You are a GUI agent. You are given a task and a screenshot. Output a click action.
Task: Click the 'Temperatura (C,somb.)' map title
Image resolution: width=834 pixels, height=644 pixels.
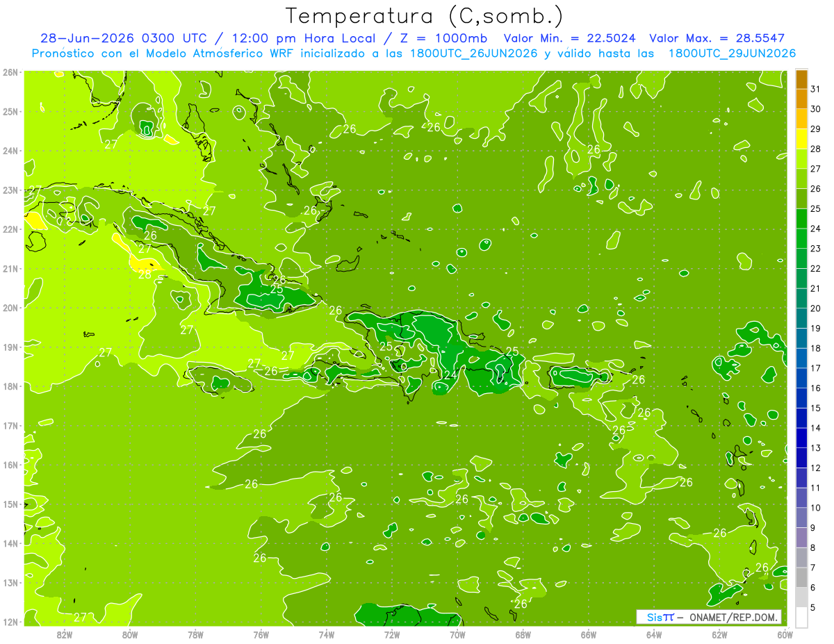(425, 16)
